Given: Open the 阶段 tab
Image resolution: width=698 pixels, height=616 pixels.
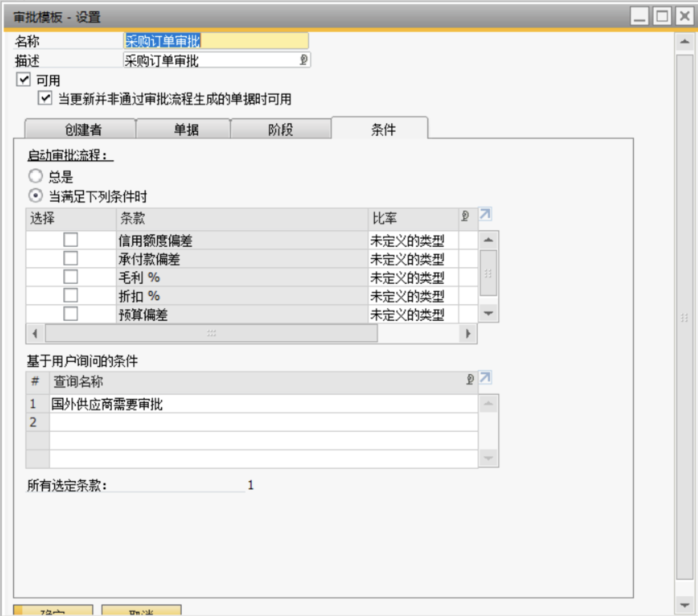Looking at the screenshot, I should click(x=280, y=130).
